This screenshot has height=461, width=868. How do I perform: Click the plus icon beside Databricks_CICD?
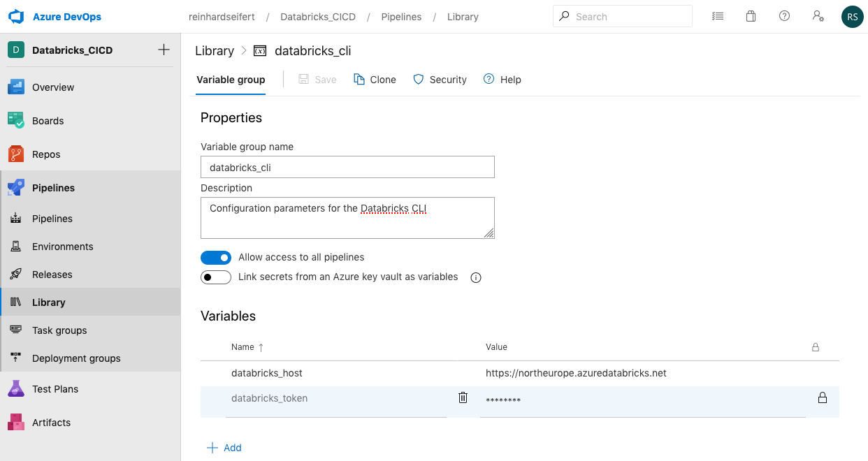coord(164,50)
